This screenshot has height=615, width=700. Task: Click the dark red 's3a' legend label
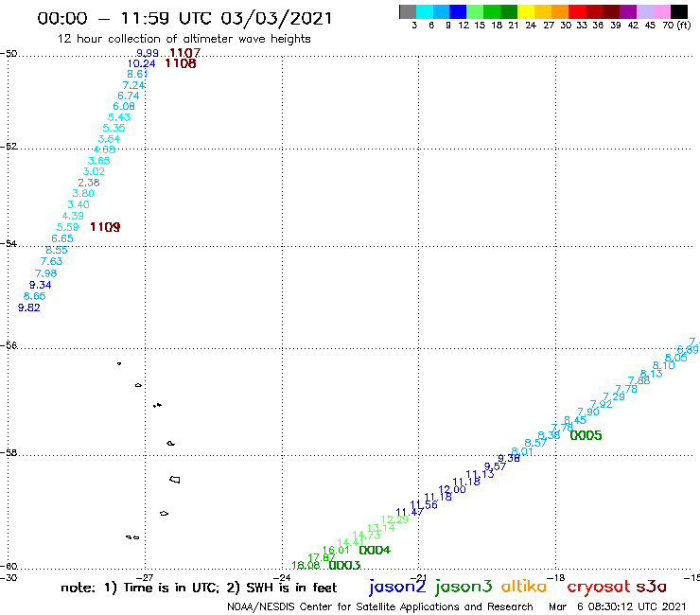click(x=651, y=587)
